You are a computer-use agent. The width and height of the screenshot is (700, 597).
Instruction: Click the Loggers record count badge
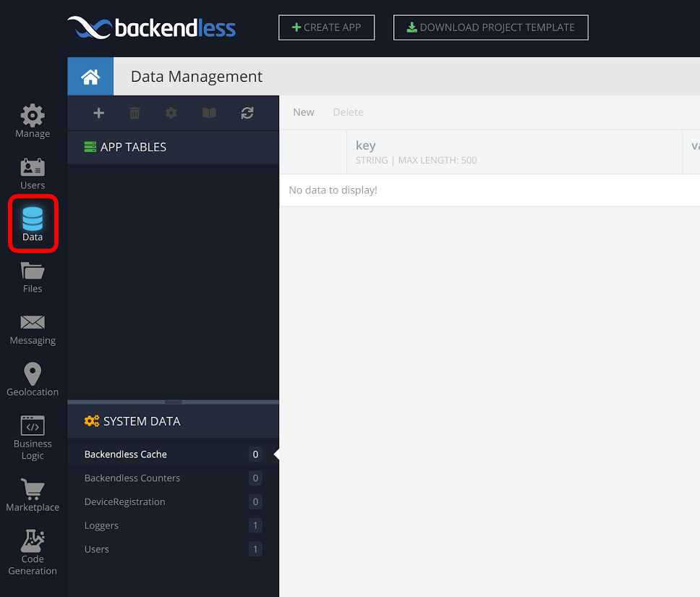tap(255, 525)
